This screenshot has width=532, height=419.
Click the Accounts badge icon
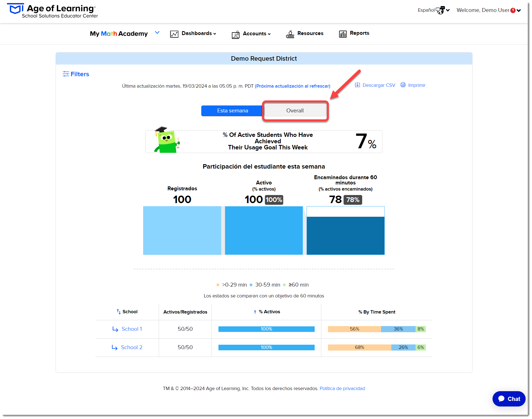point(236,34)
